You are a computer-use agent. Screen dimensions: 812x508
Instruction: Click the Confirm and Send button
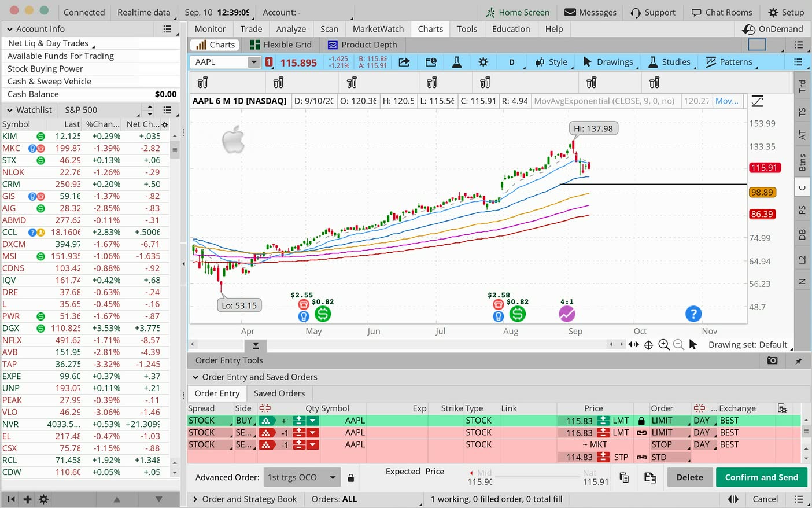[x=762, y=477]
